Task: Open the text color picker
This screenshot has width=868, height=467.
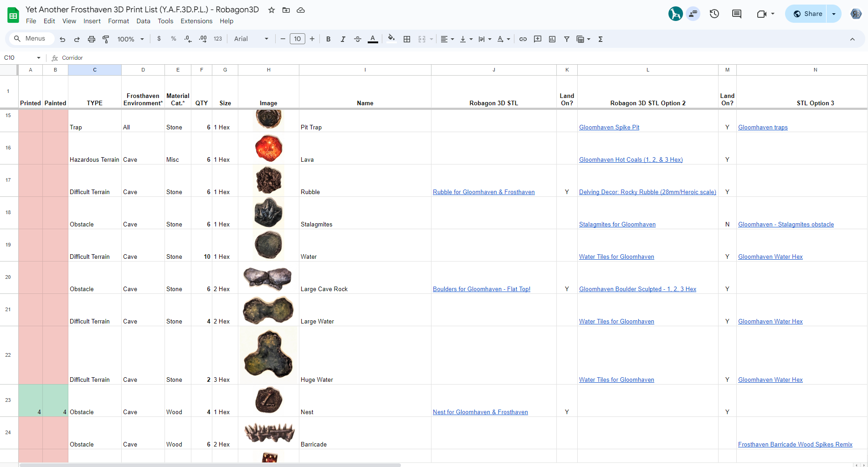Action: pyautogui.click(x=373, y=39)
